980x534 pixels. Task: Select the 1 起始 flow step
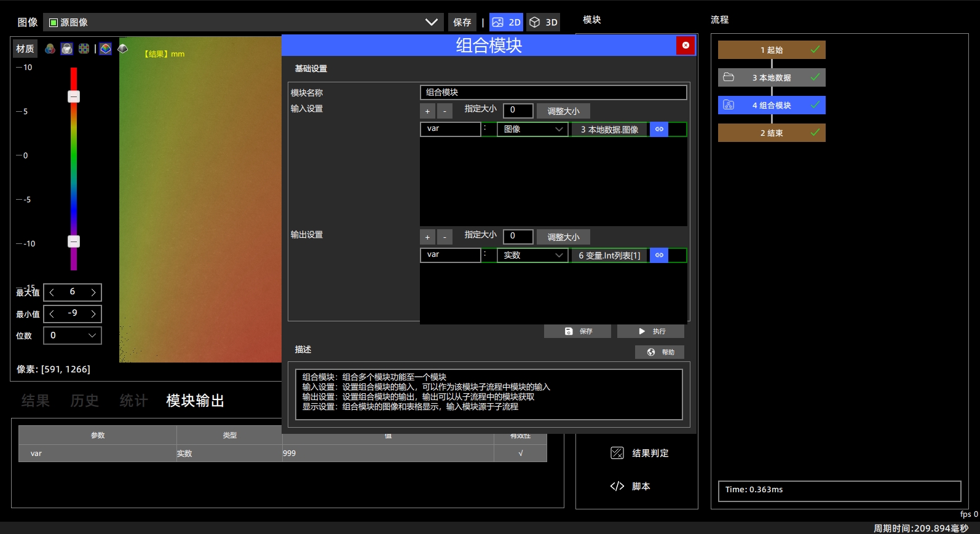tap(772, 50)
